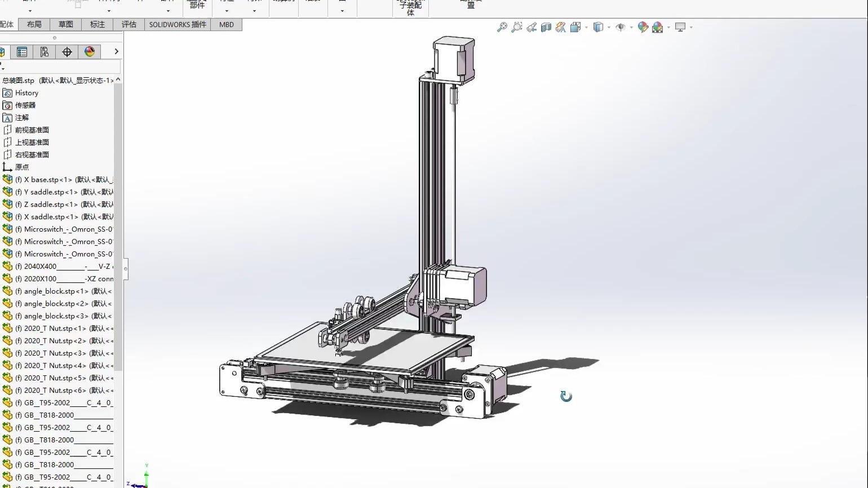Image resolution: width=868 pixels, height=488 pixels.
Task: Open the View Orientation dropdown arrow
Action: 586,27
